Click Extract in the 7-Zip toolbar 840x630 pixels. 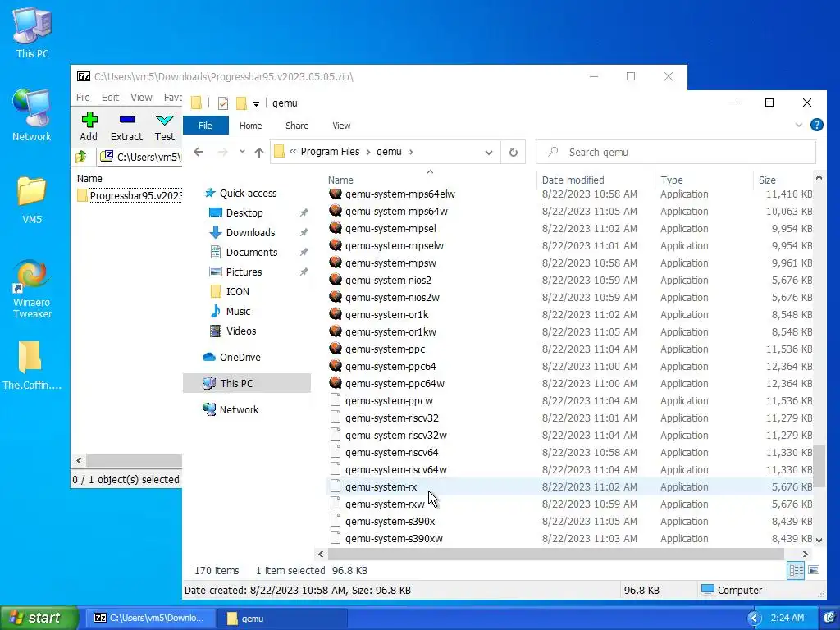tap(126, 127)
